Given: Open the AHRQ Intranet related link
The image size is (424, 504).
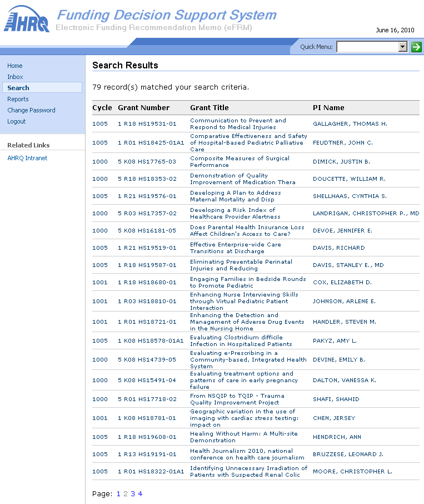Looking at the screenshot, I should click(x=27, y=158).
